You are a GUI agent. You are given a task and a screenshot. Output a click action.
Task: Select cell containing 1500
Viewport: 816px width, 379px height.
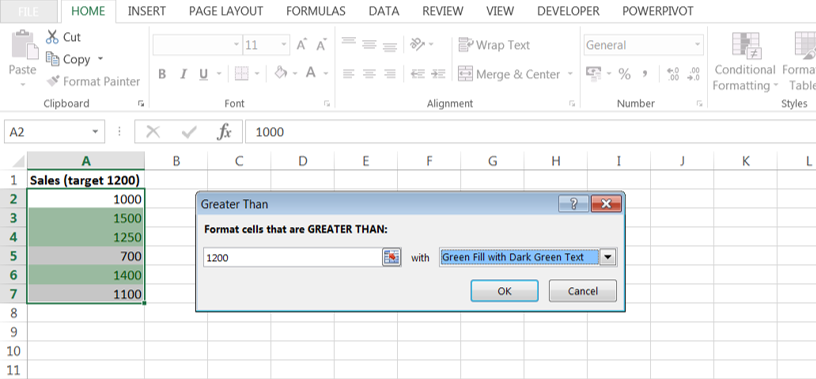[86, 218]
